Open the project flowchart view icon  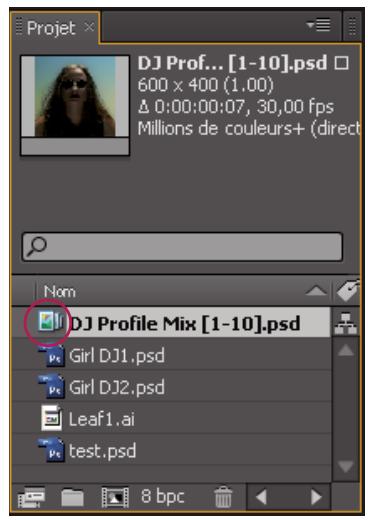point(346,323)
